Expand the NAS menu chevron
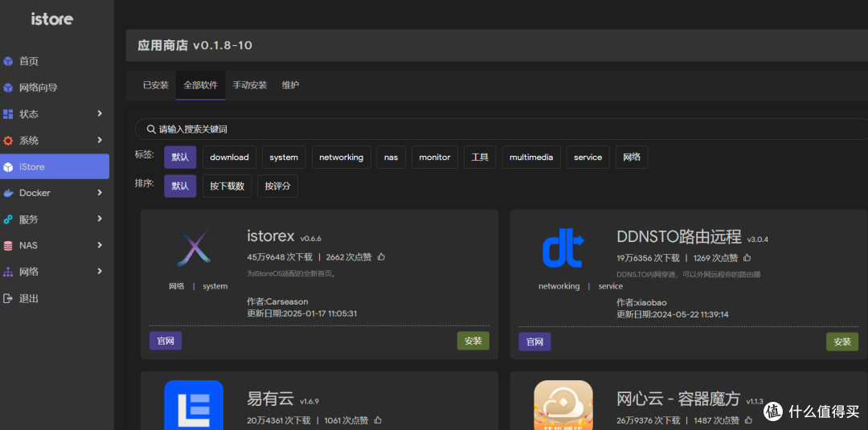Viewport: 868px width, 430px height. [x=100, y=244]
